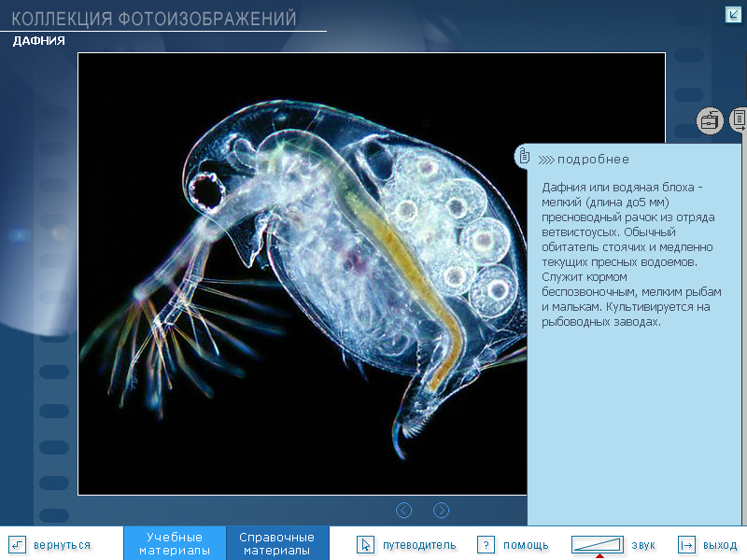Open the briefcase portfolio icon
Image resolution: width=747 pixels, height=560 pixels.
(710, 121)
